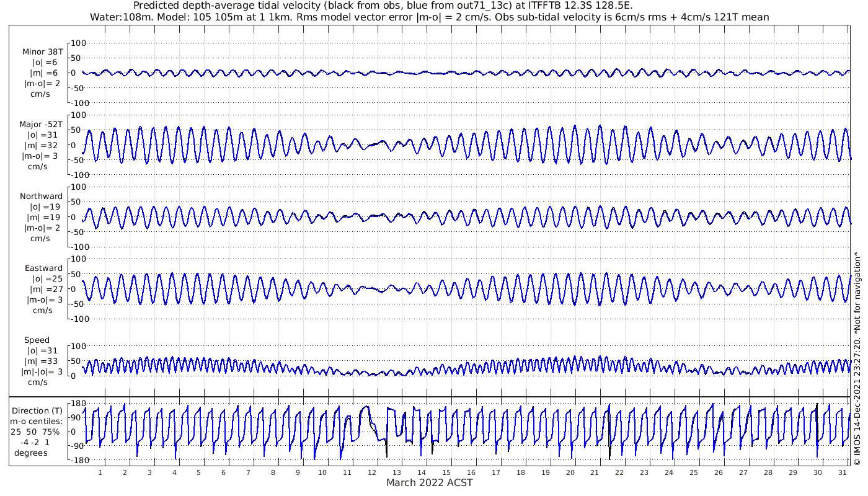
Task: Click day '21' on the date axis
Action: point(595,472)
